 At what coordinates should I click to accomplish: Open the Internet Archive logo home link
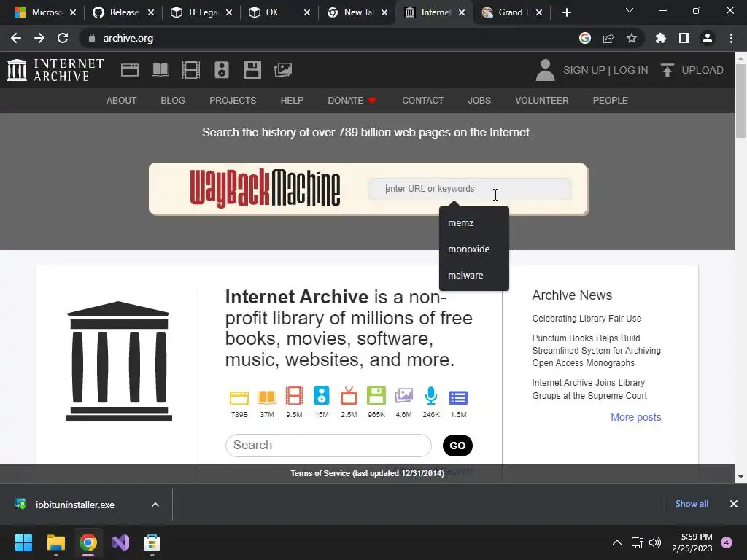coord(55,70)
